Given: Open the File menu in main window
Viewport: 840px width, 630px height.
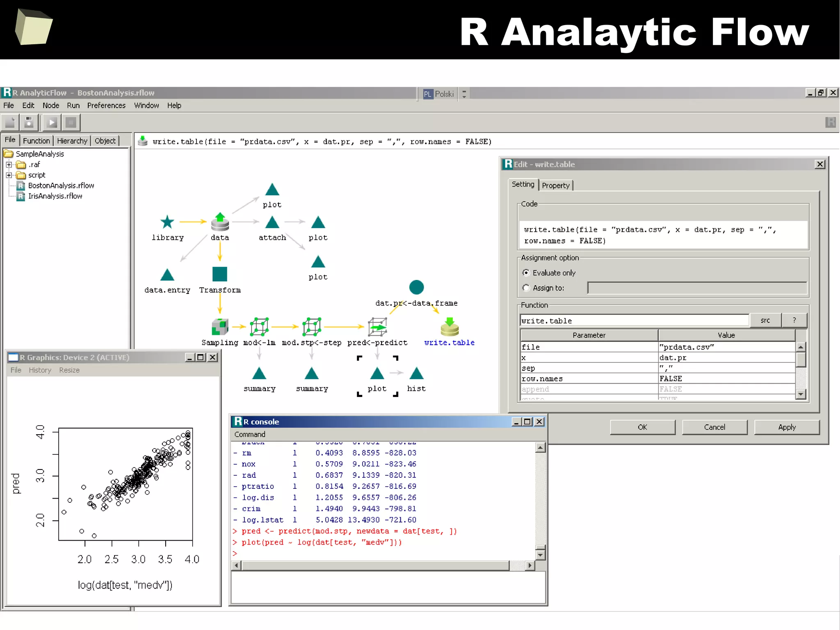Looking at the screenshot, I should 9,105.
